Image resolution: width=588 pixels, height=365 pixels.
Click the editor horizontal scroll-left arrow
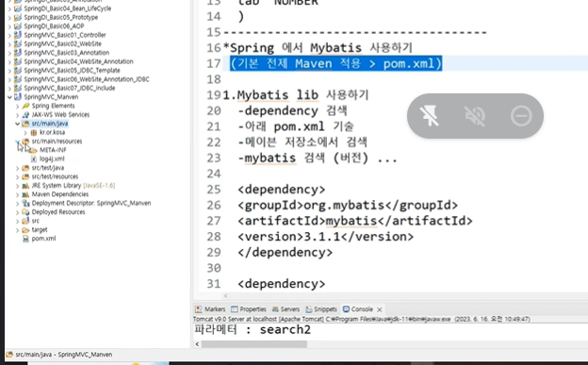[226, 296]
